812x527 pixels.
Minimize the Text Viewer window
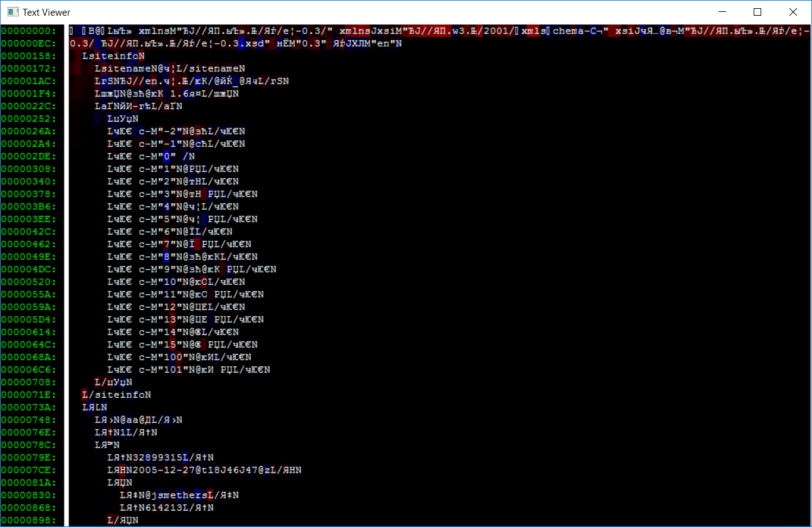pos(724,12)
